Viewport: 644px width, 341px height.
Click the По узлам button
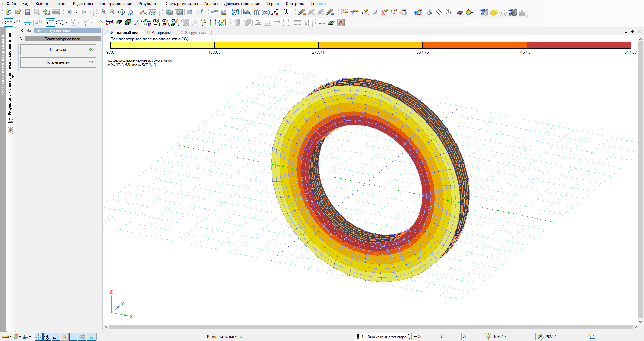point(58,50)
